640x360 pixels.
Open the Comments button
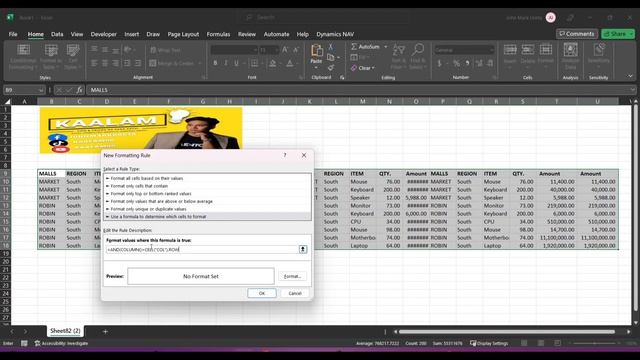pyautogui.click(x=577, y=34)
